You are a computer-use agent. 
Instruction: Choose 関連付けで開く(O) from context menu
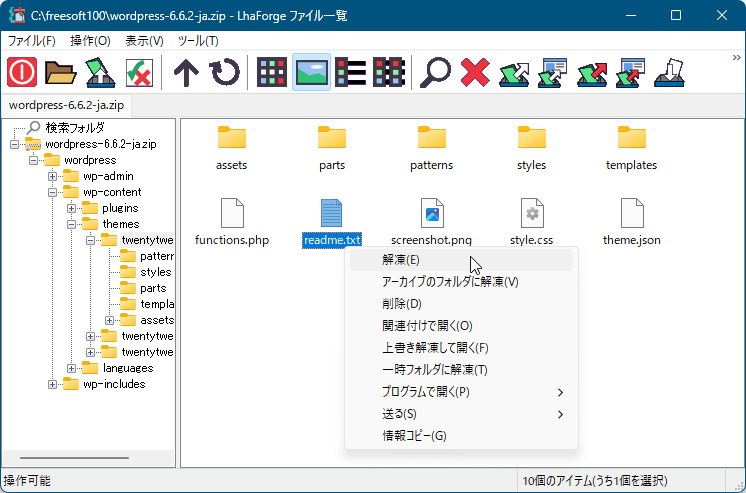pyautogui.click(x=461, y=325)
